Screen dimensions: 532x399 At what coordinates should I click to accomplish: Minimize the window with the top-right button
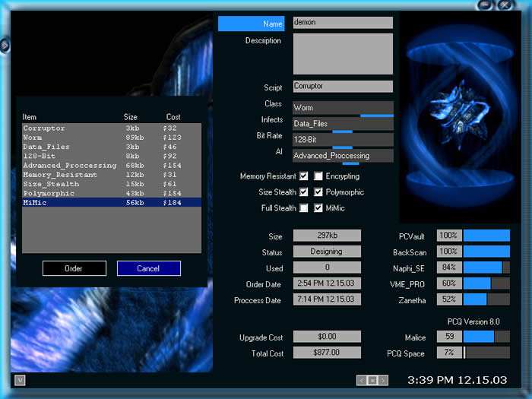486,5
